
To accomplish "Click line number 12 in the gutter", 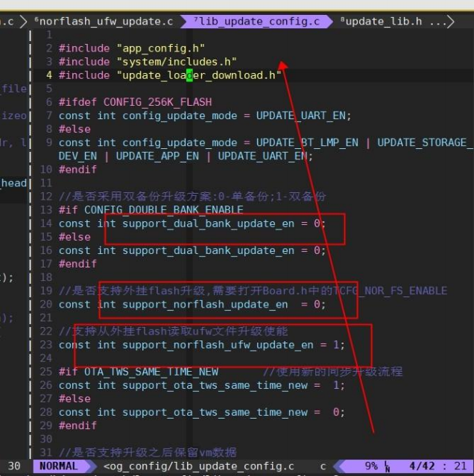I will (46, 197).
